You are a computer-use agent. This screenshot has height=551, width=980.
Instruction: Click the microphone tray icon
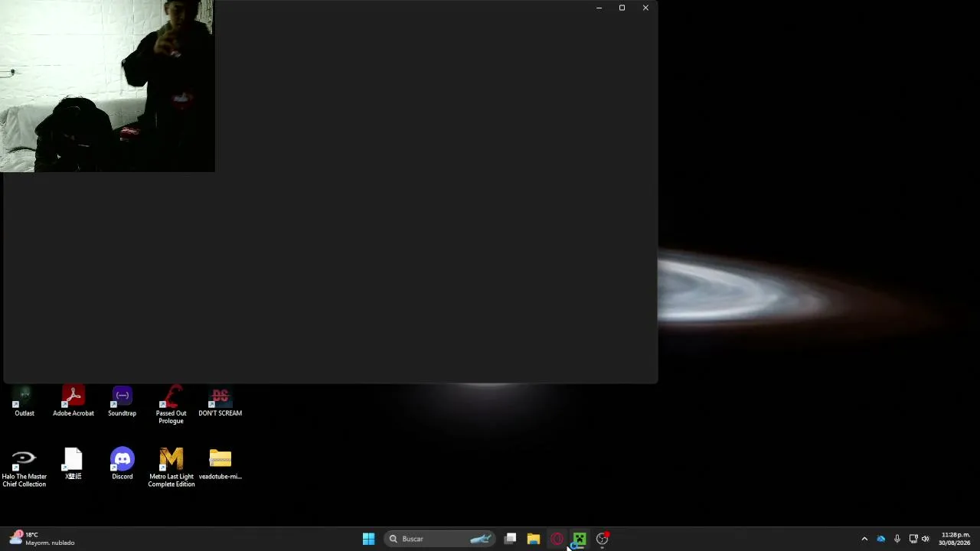pyautogui.click(x=897, y=539)
